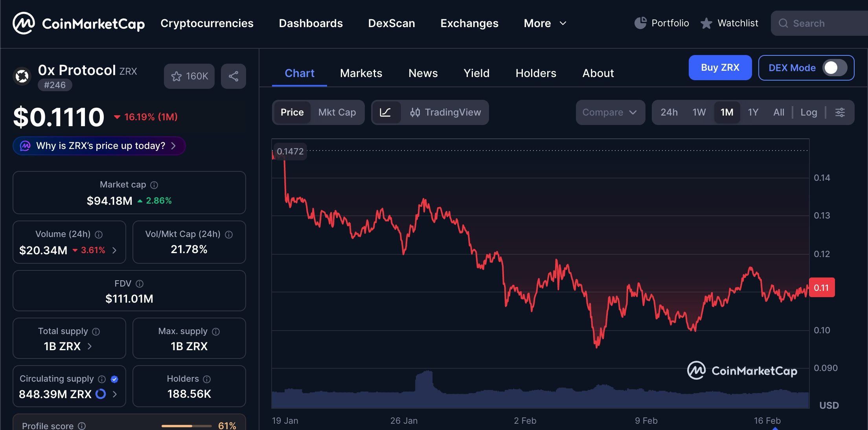
Task: Open 'Why is ZRX's price up today?'
Action: point(99,146)
